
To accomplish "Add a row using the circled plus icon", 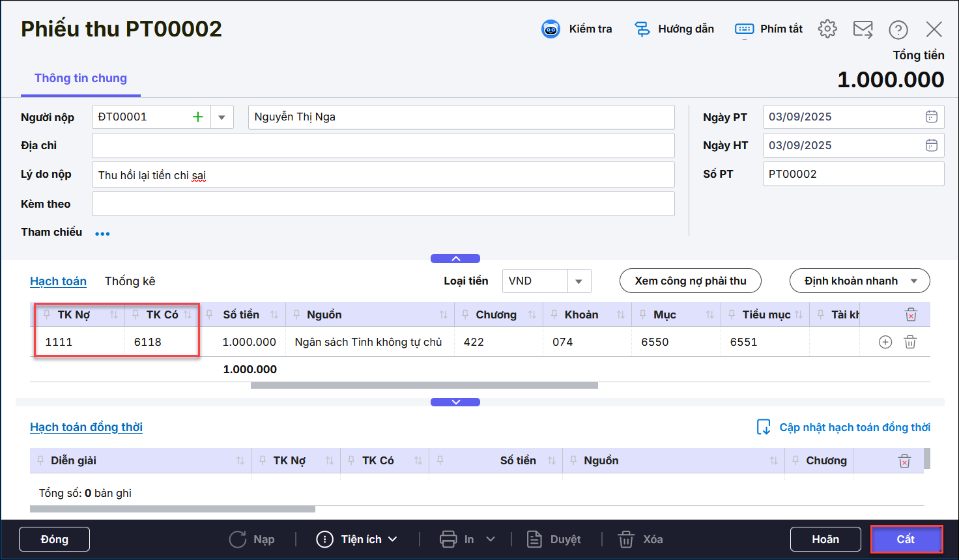I will pyautogui.click(x=885, y=342).
